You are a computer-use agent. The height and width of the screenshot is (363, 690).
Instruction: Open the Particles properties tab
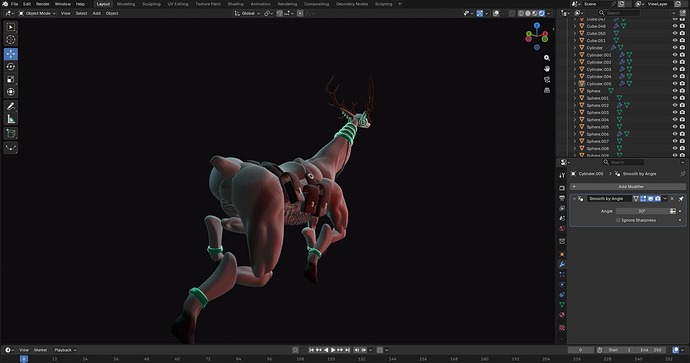pos(562,275)
